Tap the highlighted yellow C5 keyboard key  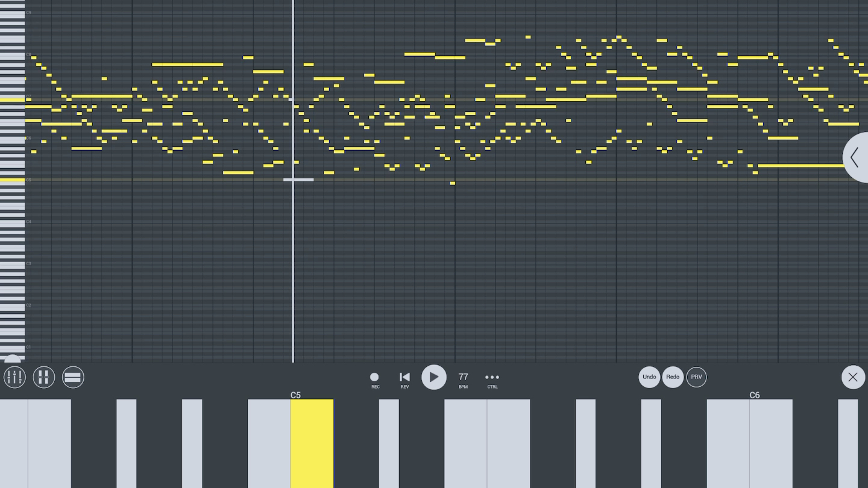(312, 443)
